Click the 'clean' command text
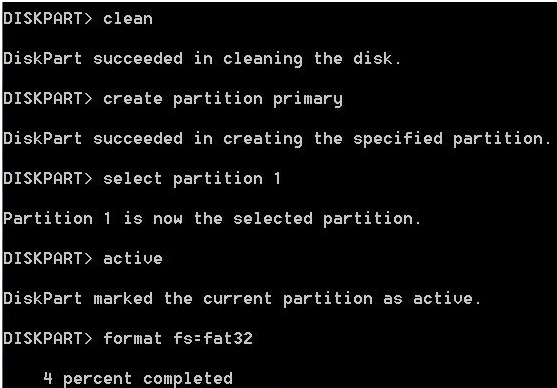The width and height of the screenshot is (557, 388). pyautogui.click(x=128, y=18)
